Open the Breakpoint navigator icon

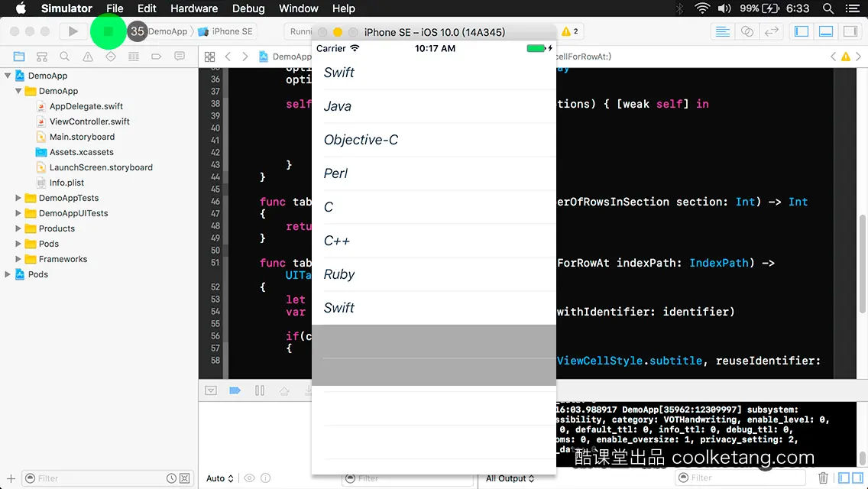click(x=157, y=57)
